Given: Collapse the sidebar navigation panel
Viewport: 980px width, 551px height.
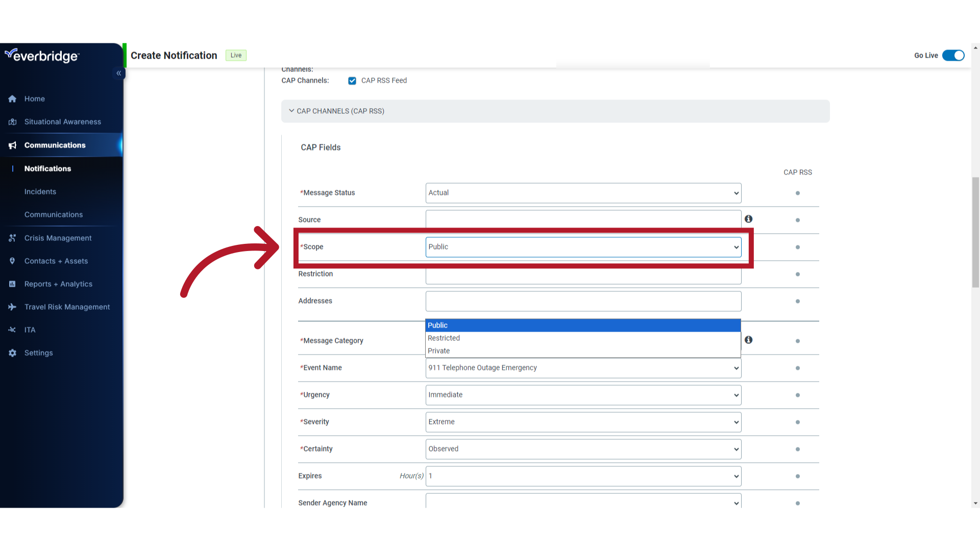Looking at the screenshot, I should point(118,73).
